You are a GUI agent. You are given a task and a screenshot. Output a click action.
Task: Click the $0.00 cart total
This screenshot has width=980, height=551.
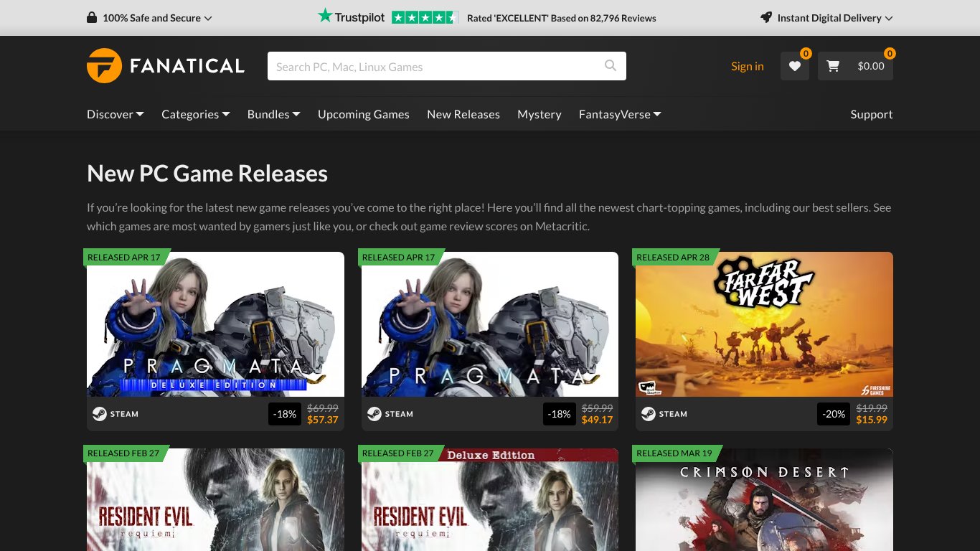(871, 66)
